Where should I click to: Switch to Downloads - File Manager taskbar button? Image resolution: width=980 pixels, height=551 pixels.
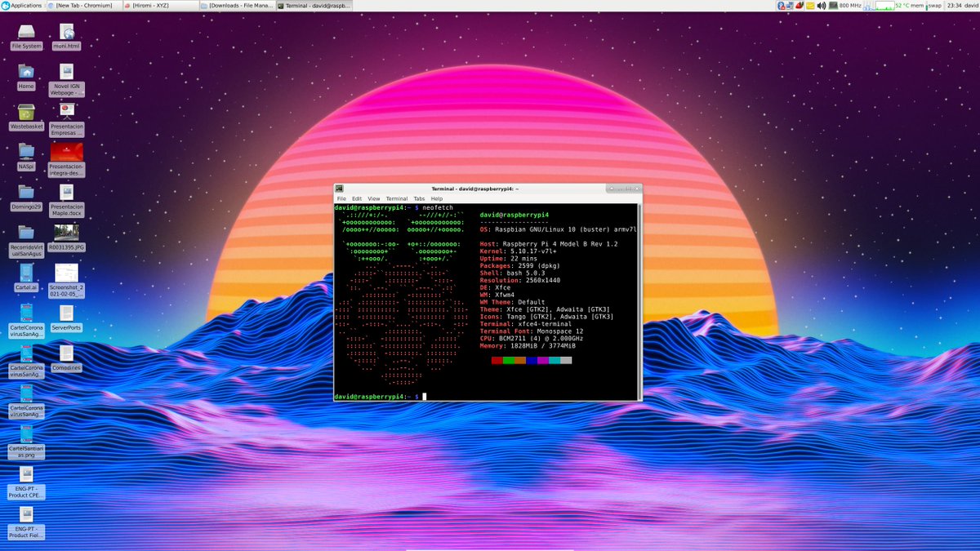(238, 5)
